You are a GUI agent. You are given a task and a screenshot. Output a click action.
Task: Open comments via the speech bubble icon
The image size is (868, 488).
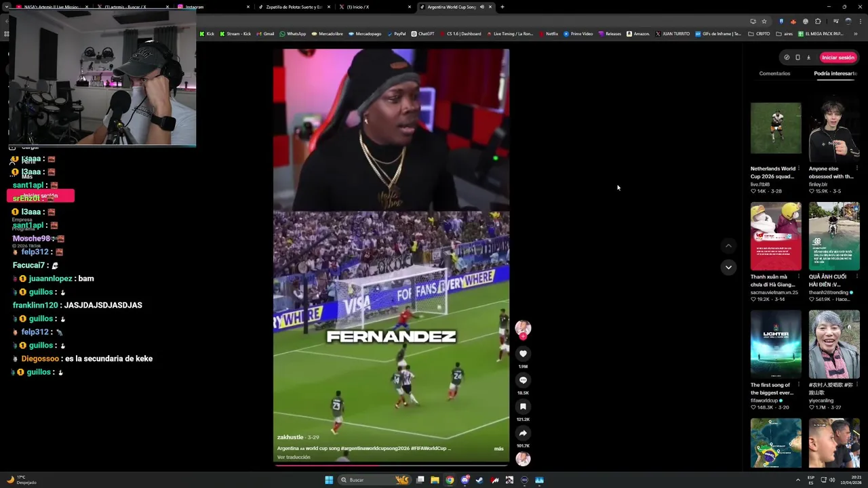(x=523, y=380)
